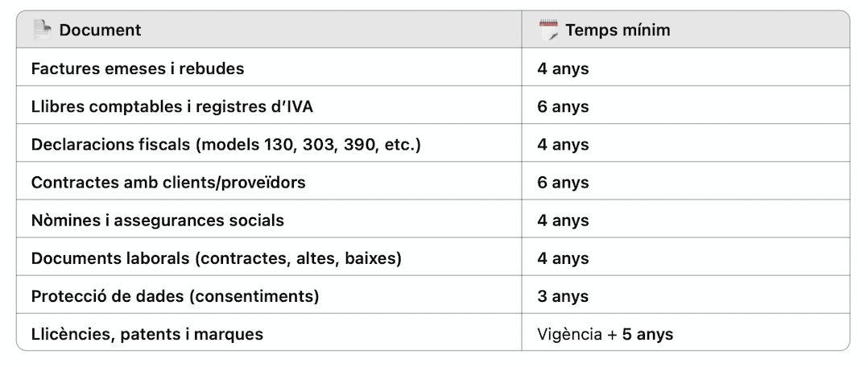
Task: Click the Factures emeses i rebudes cell
Action: (x=269, y=68)
